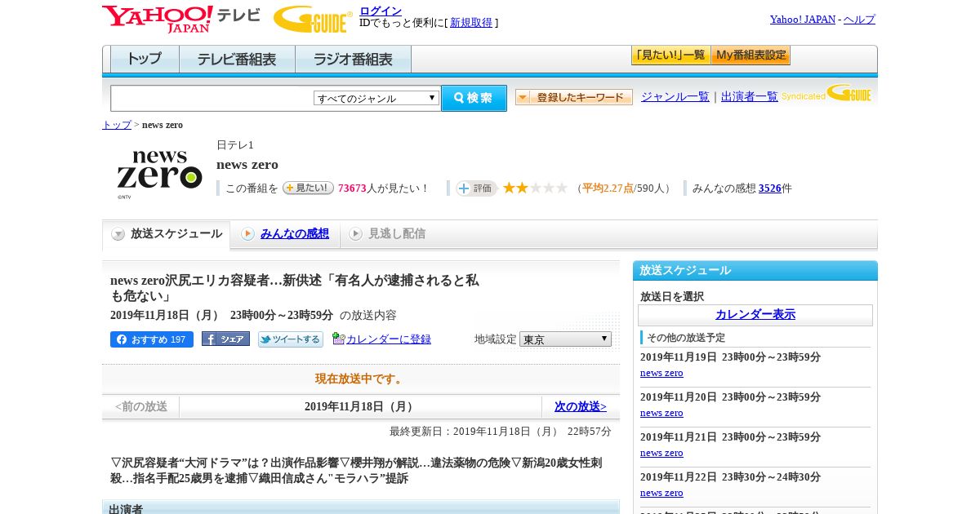Click the トップ breadcrumb link
Viewport: 980px width, 514px height.
[117, 125]
